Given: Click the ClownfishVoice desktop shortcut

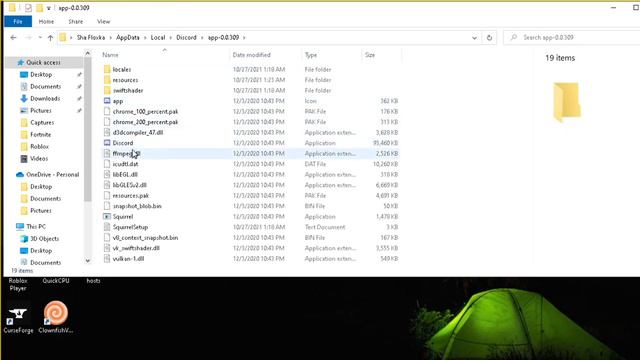Looking at the screenshot, I should click(x=56, y=318).
